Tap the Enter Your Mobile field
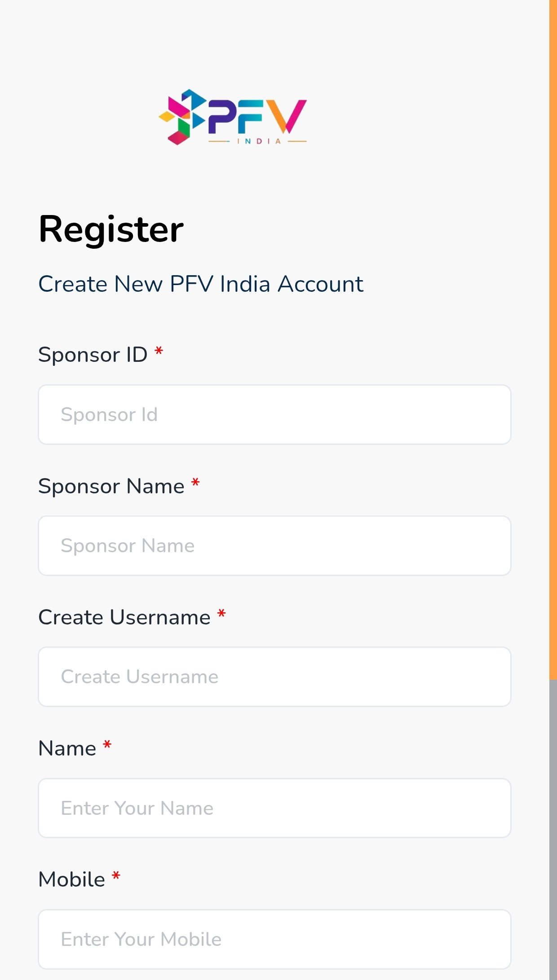 tap(274, 939)
